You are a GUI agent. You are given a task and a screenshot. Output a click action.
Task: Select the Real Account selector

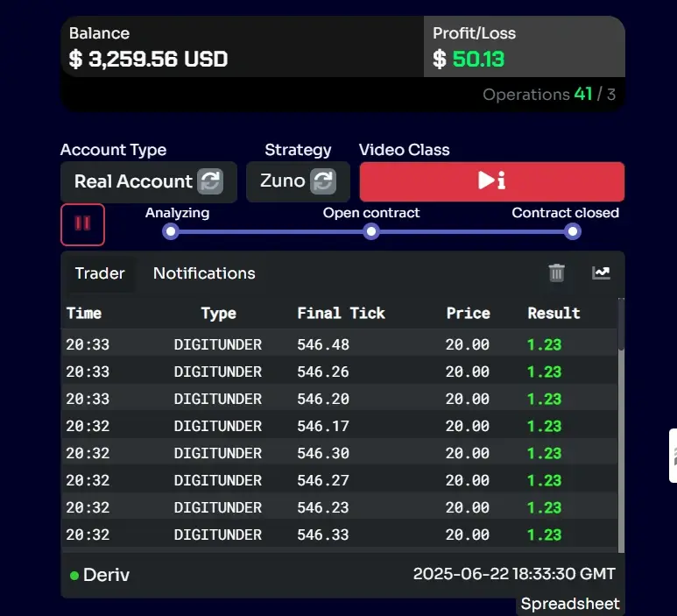coord(149,181)
